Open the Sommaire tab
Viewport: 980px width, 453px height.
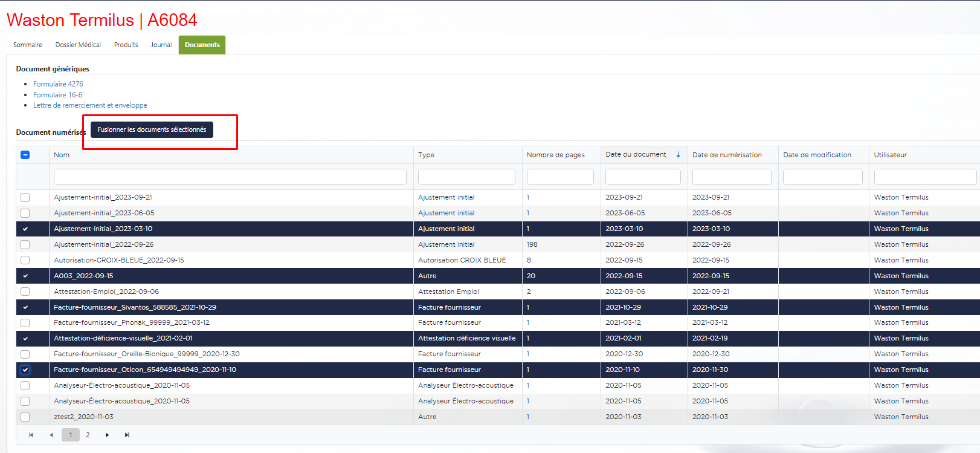pyautogui.click(x=28, y=45)
